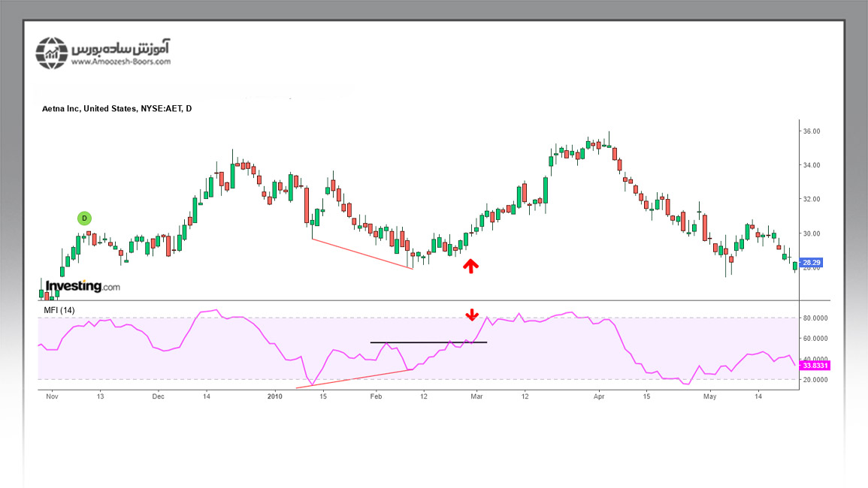Click the 36.00 price axis label

813,131
